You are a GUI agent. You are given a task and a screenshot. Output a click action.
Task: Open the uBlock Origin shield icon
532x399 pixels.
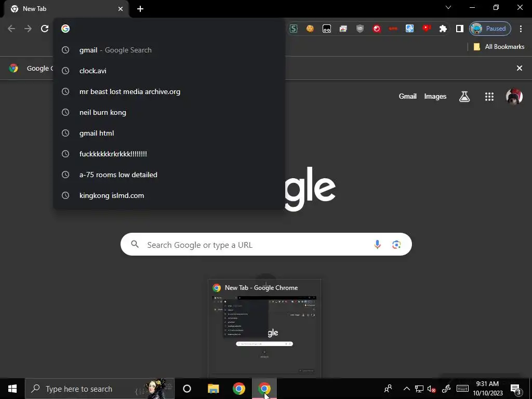[360, 29]
